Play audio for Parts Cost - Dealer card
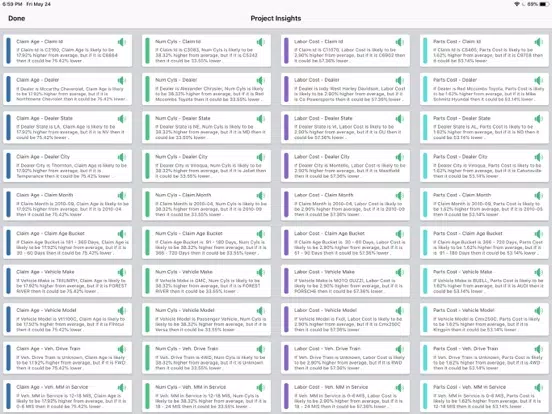552x414 pixels. pos(539,81)
